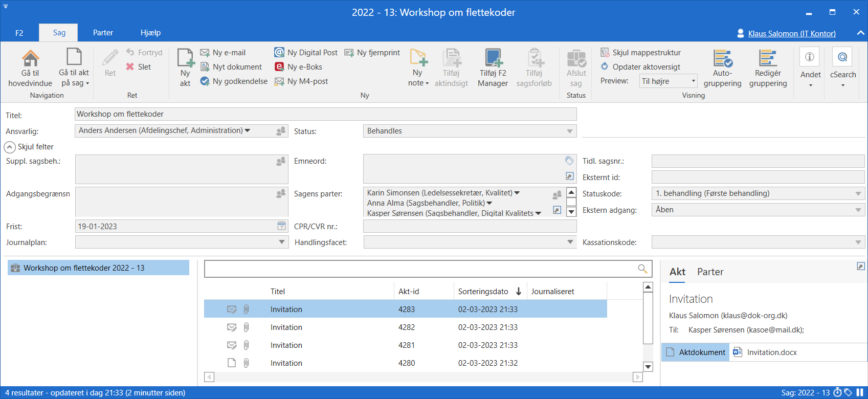Switch to Parter preview tab
Viewport: 868px width, 399px height.
pyautogui.click(x=710, y=272)
